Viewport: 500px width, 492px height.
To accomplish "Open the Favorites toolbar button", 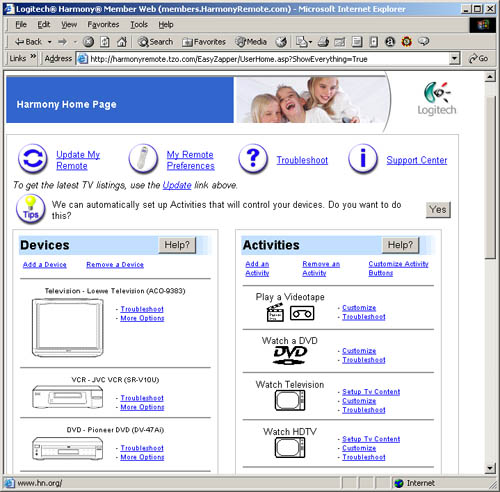I will coord(204,42).
